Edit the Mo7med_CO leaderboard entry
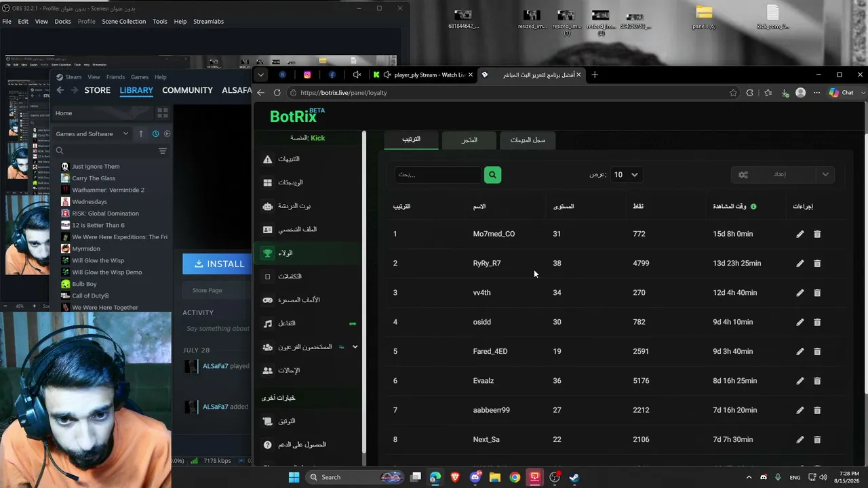 (800, 234)
